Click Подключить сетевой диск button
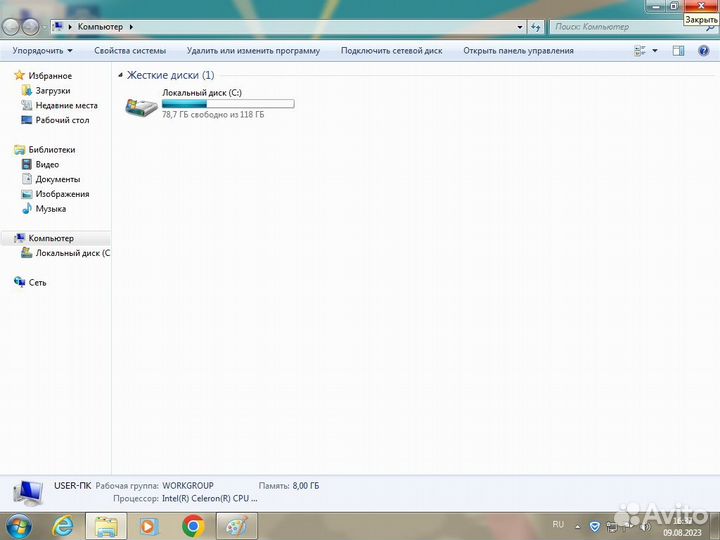 pos(390,50)
